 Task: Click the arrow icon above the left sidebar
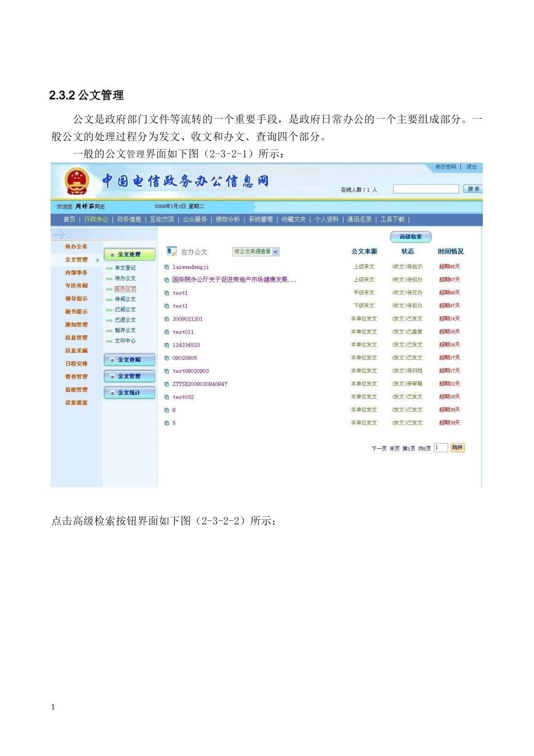coord(59,235)
